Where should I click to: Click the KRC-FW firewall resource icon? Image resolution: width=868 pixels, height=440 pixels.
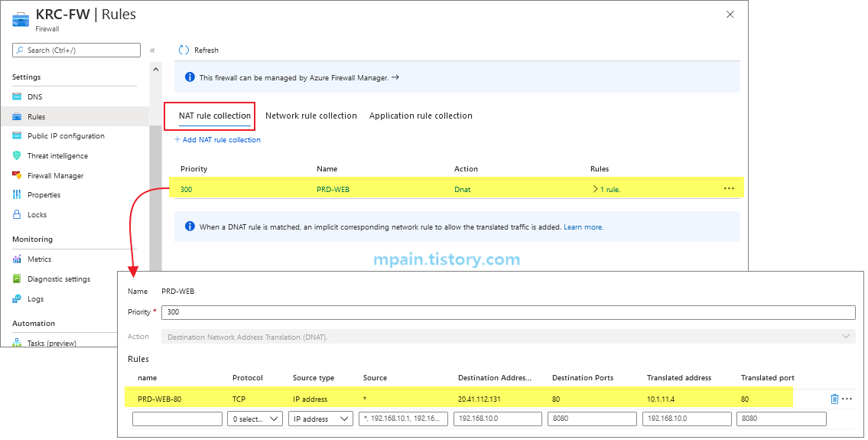tap(21, 19)
